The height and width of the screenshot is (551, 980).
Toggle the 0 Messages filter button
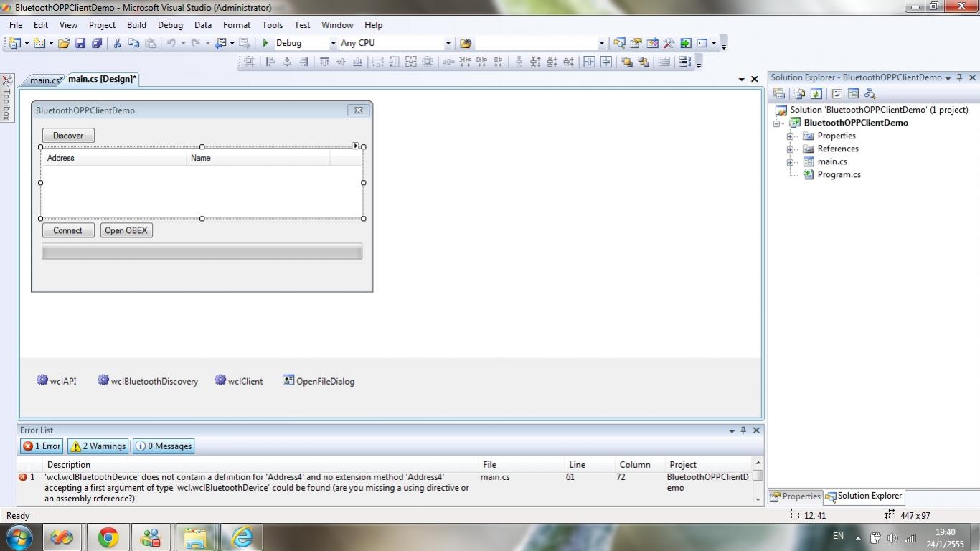pos(164,446)
